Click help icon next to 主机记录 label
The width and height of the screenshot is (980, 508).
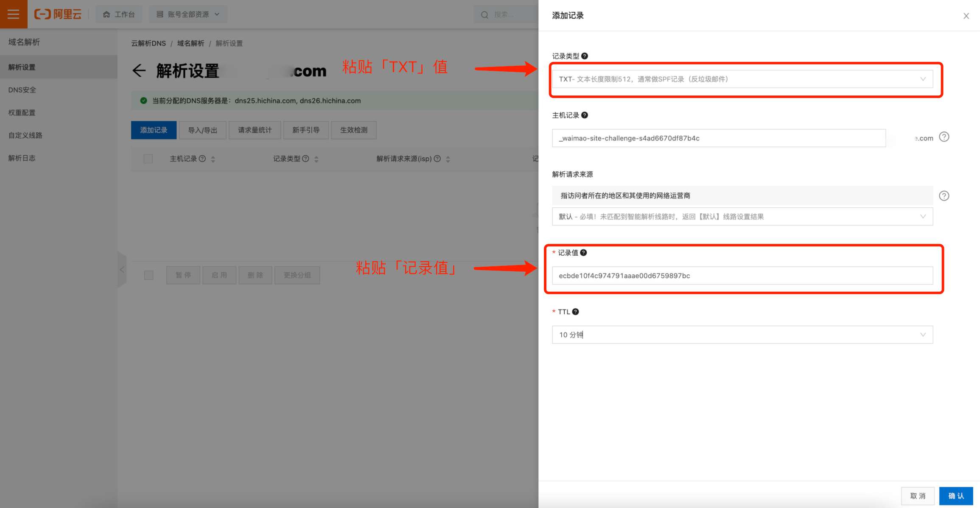[x=585, y=115]
